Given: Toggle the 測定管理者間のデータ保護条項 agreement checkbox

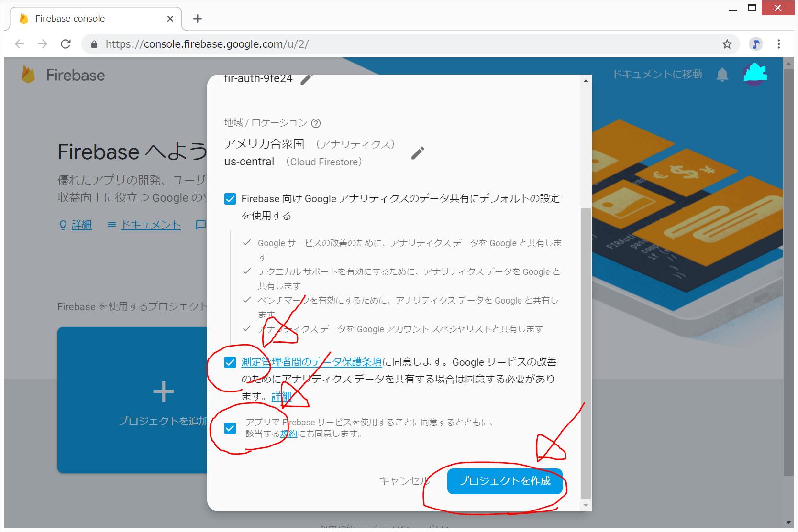Looking at the screenshot, I should pos(230,362).
